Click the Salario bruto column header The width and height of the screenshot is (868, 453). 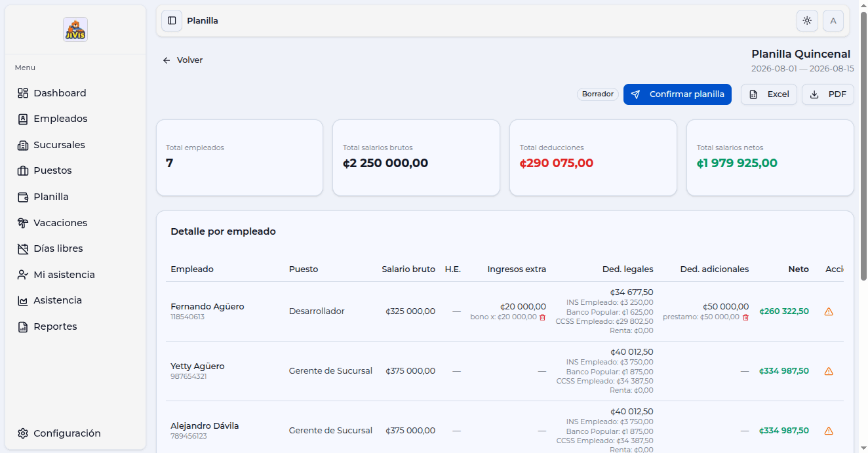(408, 269)
